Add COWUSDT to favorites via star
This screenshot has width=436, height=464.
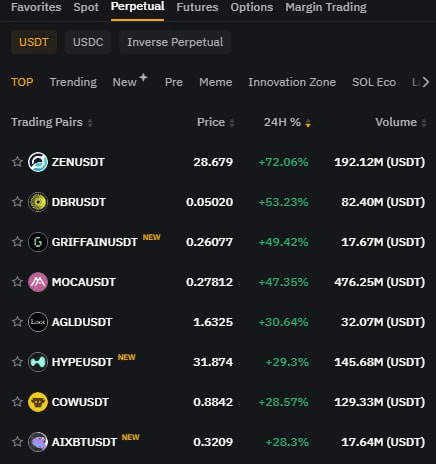[x=17, y=402]
